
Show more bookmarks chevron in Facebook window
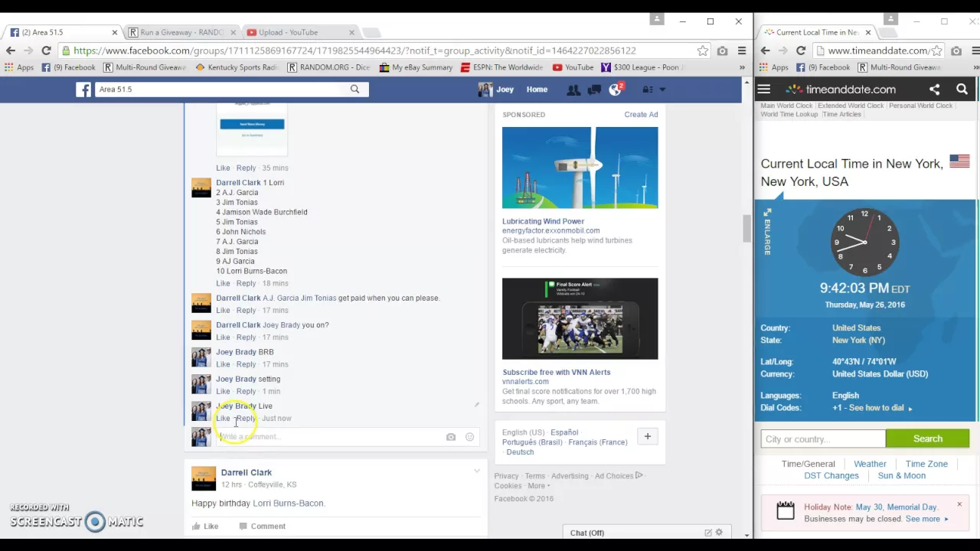pyautogui.click(x=741, y=67)
